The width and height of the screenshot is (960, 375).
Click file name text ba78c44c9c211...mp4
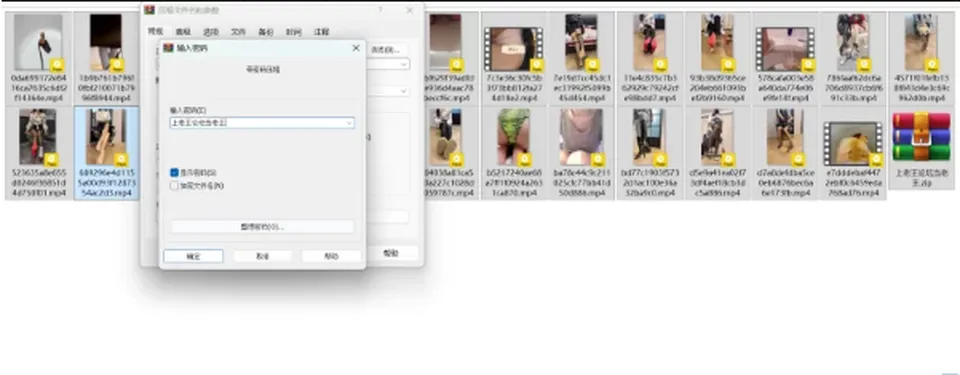[x=581, y=183]
